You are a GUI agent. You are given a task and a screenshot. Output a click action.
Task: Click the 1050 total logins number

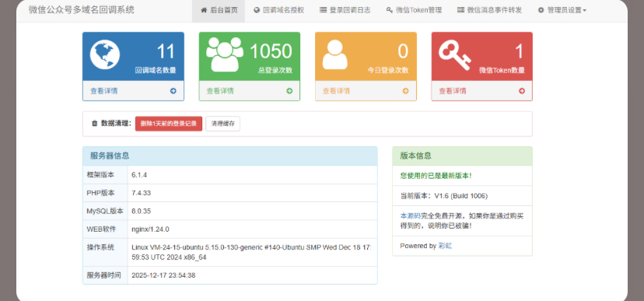tap(271, 52)
